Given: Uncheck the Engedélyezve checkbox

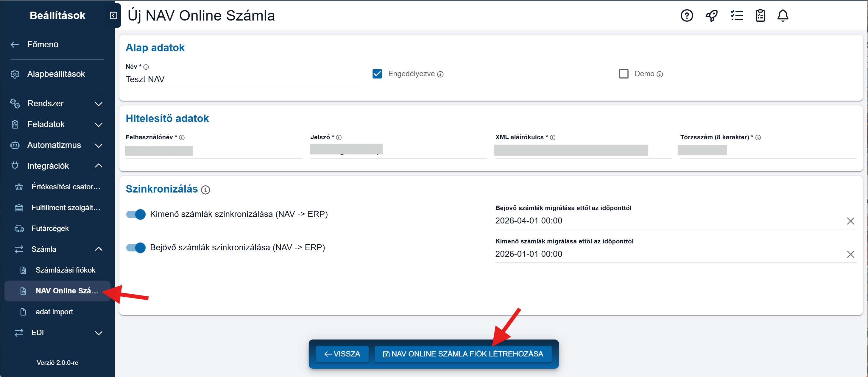Looking at the screenshot, I should [x=377, y=74].
